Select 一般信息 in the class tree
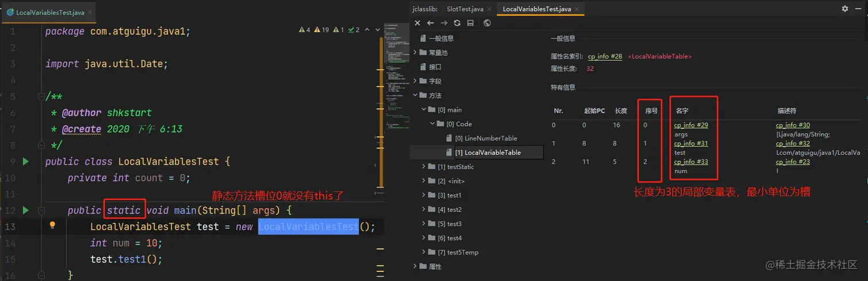The width and height of the screenshot is (868, 281). [x=441, y=38]
